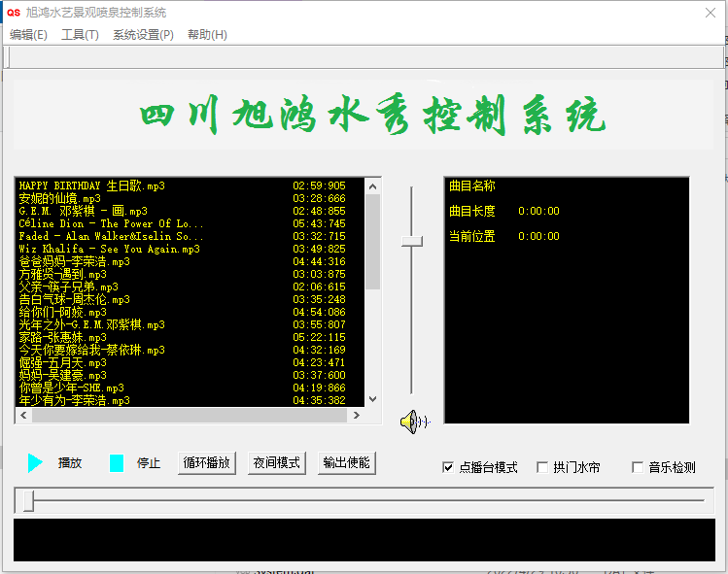This screenshot has height=574, width=728.
Task: Open the 工具(T) menu
Action: click(80, 35)
